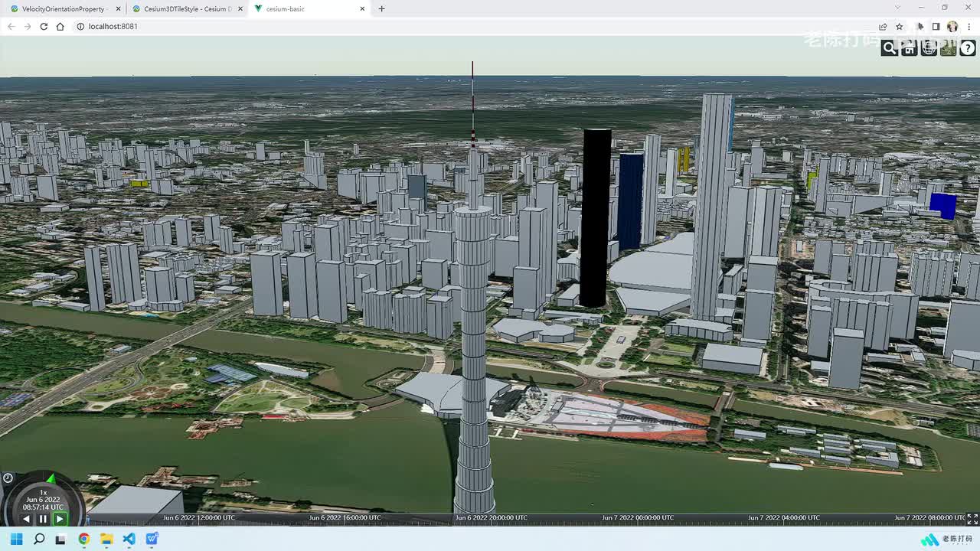The height and width of the screenshot is (551, 980).
Task: Go forward in browser history
Action: (x=28, y=26)
